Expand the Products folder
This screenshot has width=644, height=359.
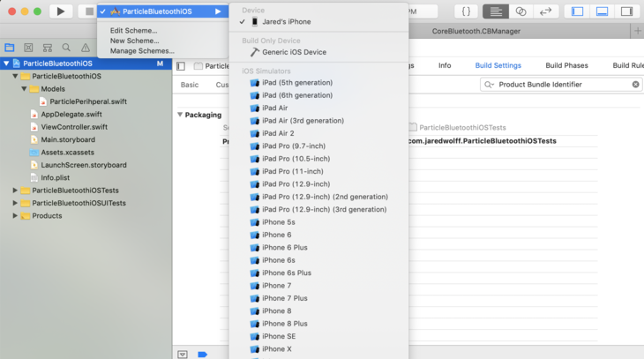tap(15, 215)
